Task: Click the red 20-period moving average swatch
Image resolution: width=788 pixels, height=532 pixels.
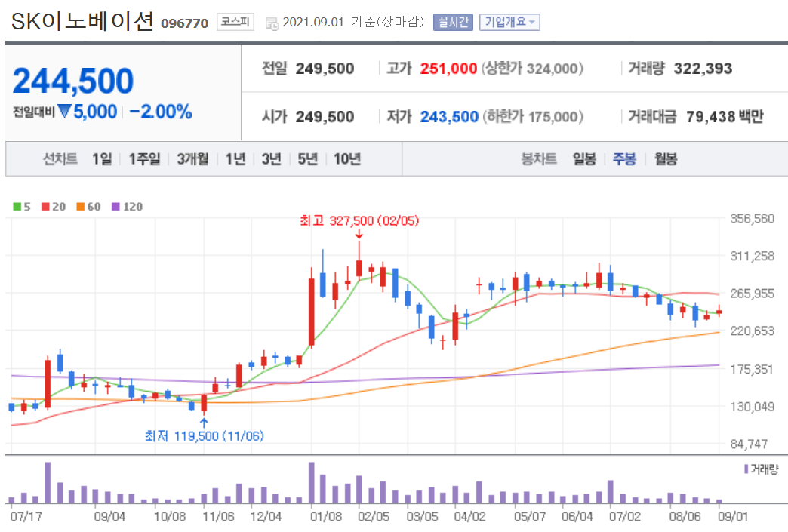Action: point(46,207)
